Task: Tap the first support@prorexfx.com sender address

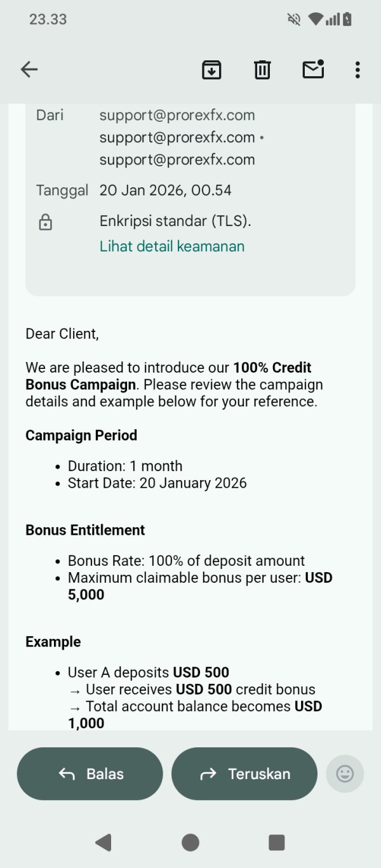Action: [x=177, y=116]
